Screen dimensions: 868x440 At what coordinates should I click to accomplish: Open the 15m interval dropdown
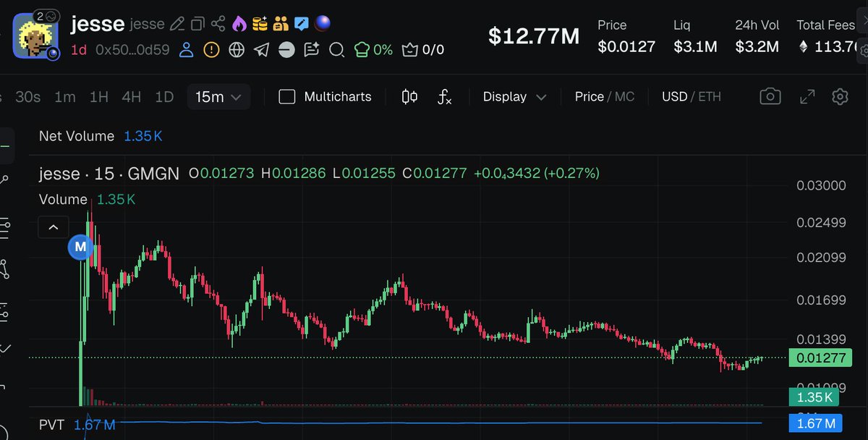pos(218,96)
